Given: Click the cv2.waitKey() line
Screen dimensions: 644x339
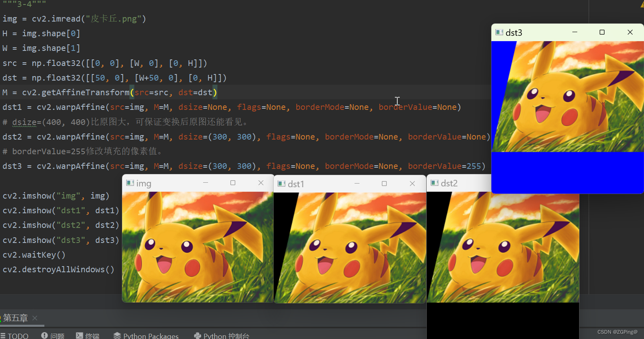Looking at the screenshot, I should [x=34, y=255].
